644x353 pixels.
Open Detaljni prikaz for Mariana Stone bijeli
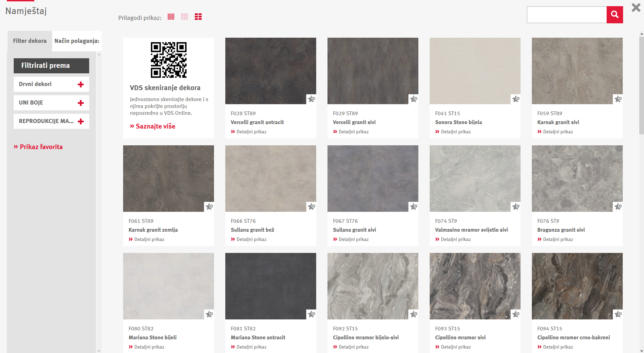point(146,347)
